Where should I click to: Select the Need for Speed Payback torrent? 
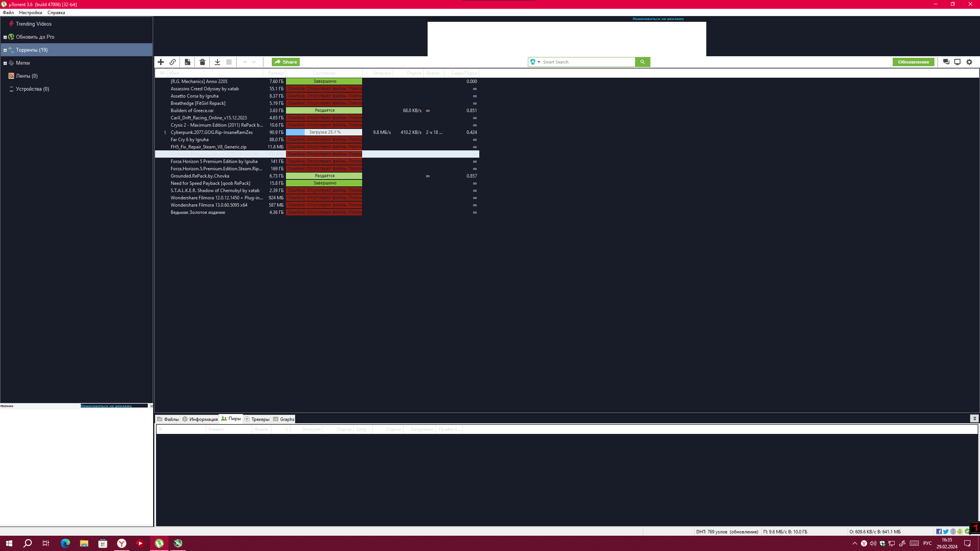point(317,183)
